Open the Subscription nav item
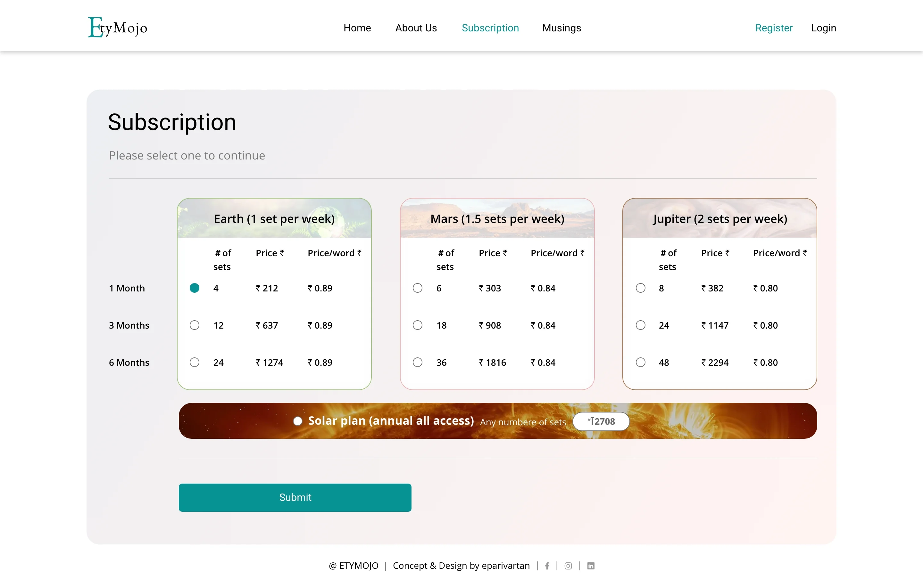 pos(490,28)
